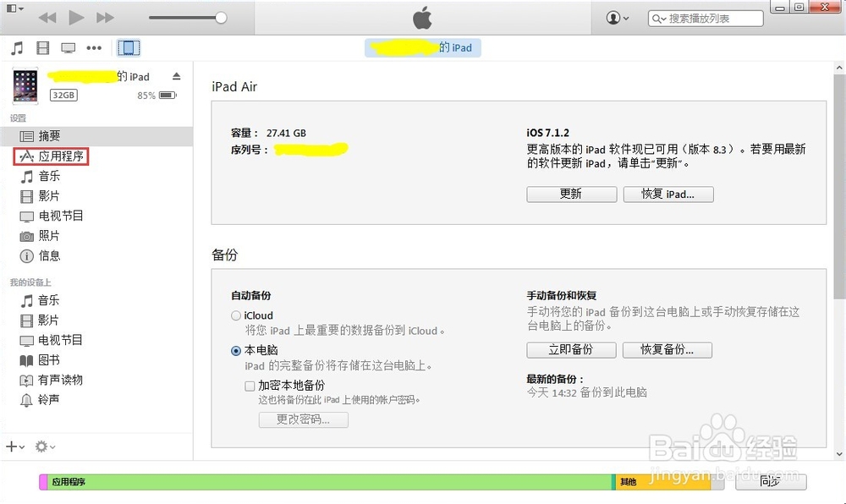
Task: Select the iCloud backup radio button
Action: (236, 316)
